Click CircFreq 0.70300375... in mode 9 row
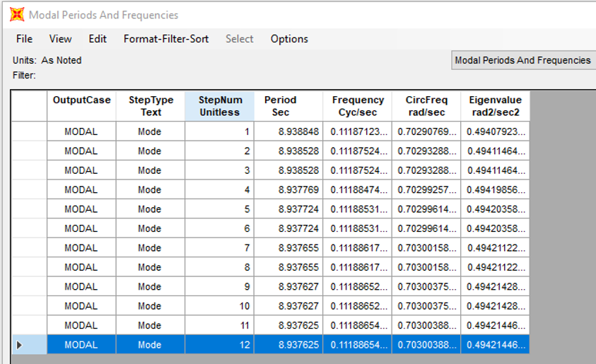The height and width of the screenshot is (364, 596). click(x=426, y=286)
